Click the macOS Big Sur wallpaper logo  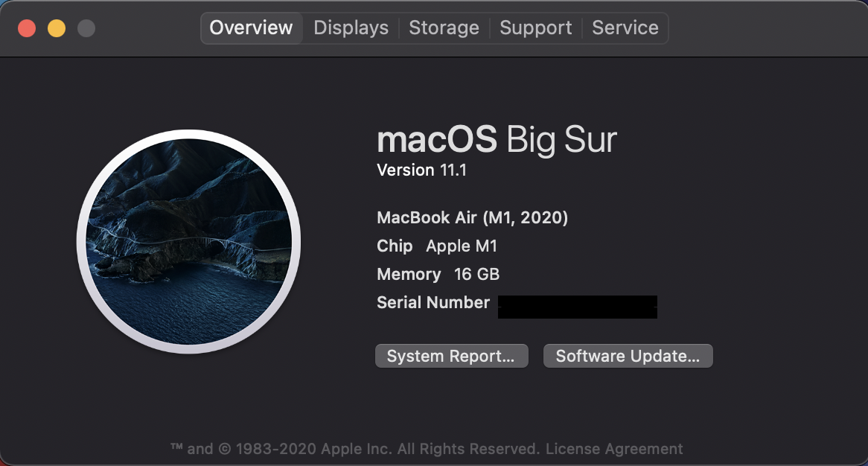coord(189,241)
